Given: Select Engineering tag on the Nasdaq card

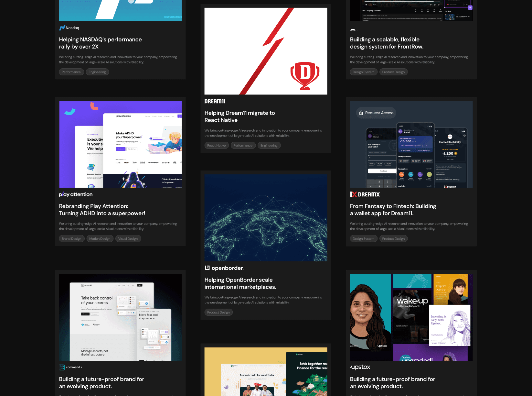Looking at the screenshot, I should pyautogui.click(x=97, y=72).
